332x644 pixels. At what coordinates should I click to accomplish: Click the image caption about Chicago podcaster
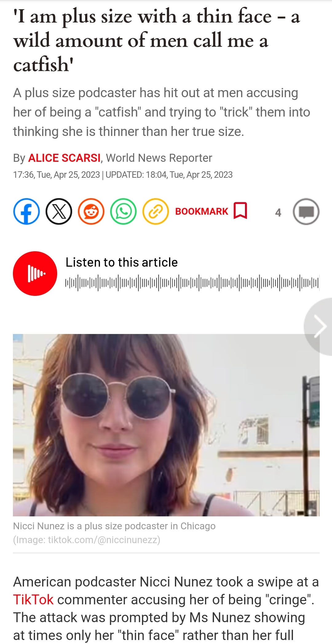click(x=114, y=526)
